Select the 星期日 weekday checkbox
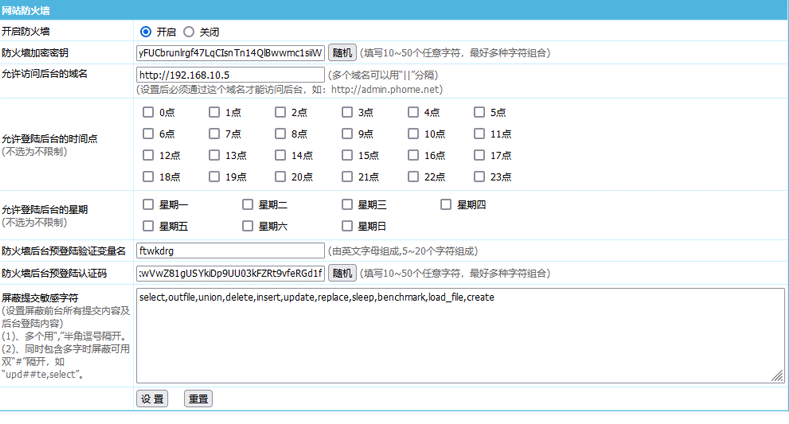This screenshot has width=789, height=424. (x=348, y=226)
